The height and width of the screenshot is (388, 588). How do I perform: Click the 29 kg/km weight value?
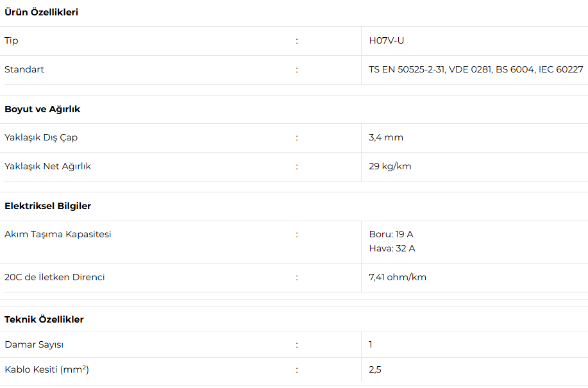point(390,166)
